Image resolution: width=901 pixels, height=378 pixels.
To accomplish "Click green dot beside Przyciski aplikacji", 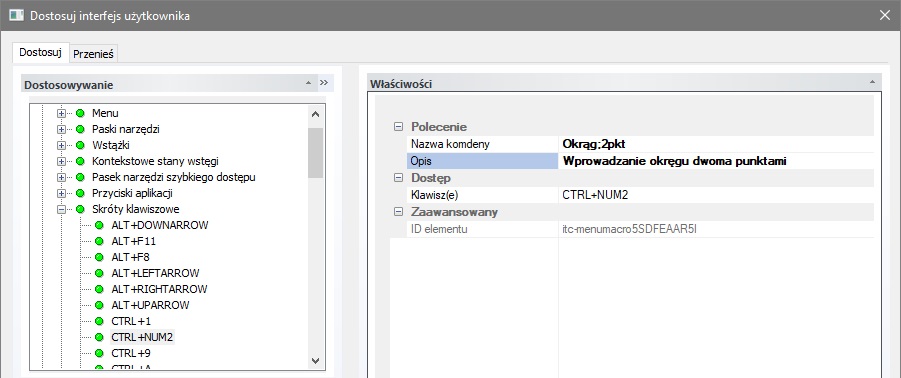I will point(80,194).
